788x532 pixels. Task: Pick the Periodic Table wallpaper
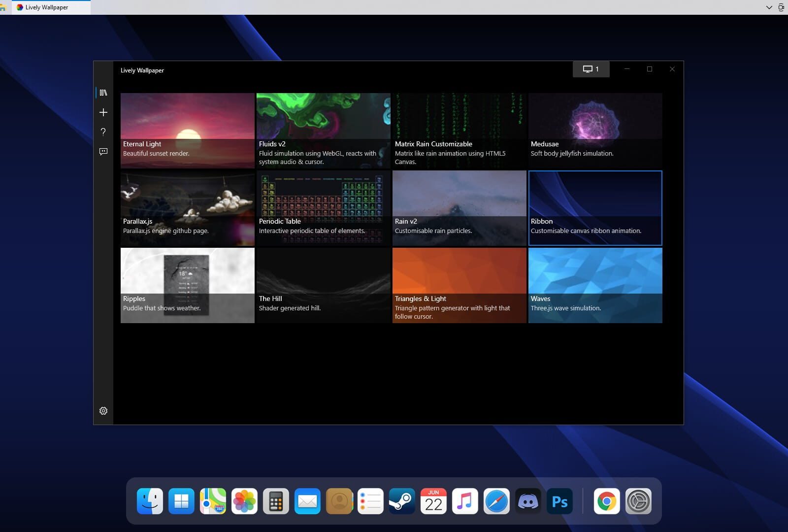pyautogui.click(x=323, y=208)
